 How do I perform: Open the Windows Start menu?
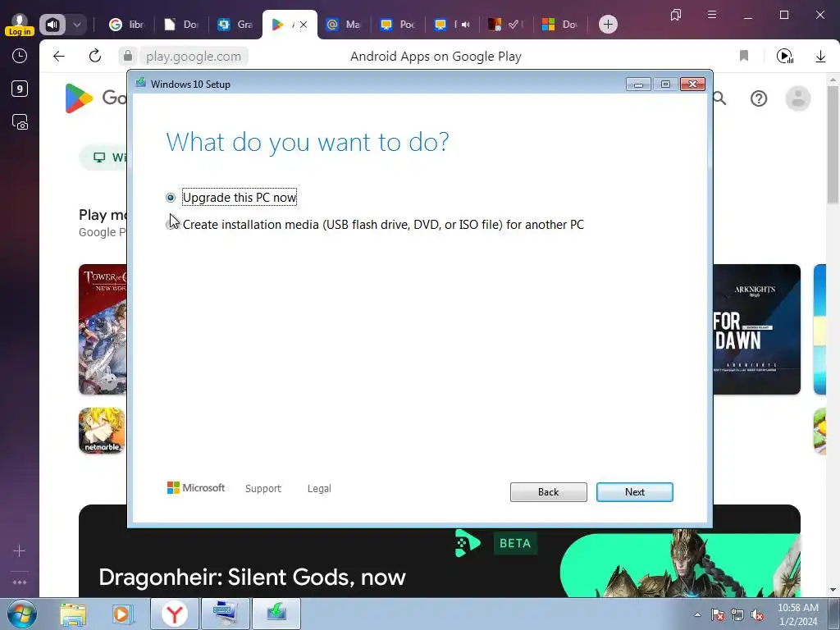coord(21,614)
